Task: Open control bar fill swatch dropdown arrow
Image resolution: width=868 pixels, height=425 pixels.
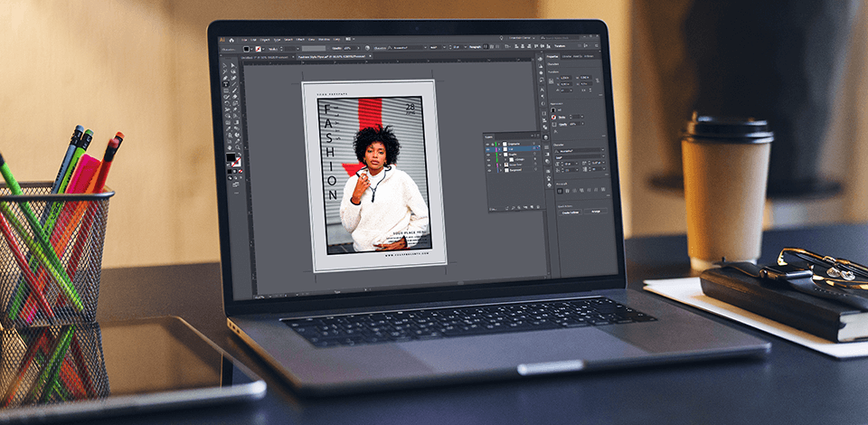Action: point(251,49)
